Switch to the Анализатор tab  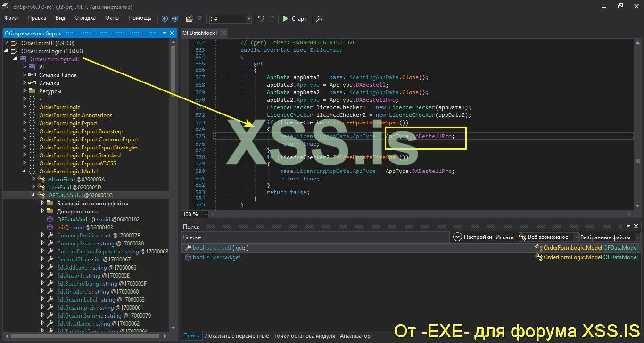(x=355, y=336)
